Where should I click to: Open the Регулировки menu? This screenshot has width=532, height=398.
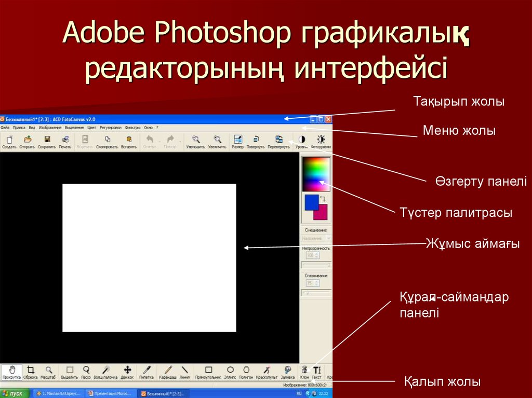coord(111,128)
